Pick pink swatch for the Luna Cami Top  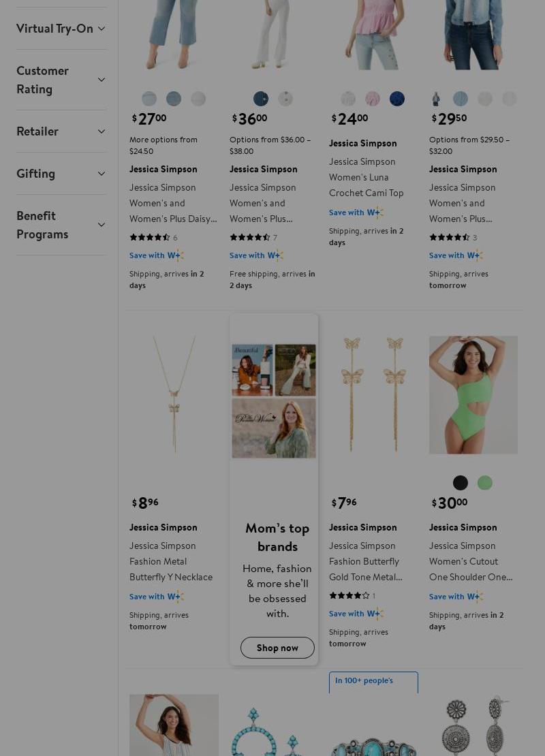point(373,99)
